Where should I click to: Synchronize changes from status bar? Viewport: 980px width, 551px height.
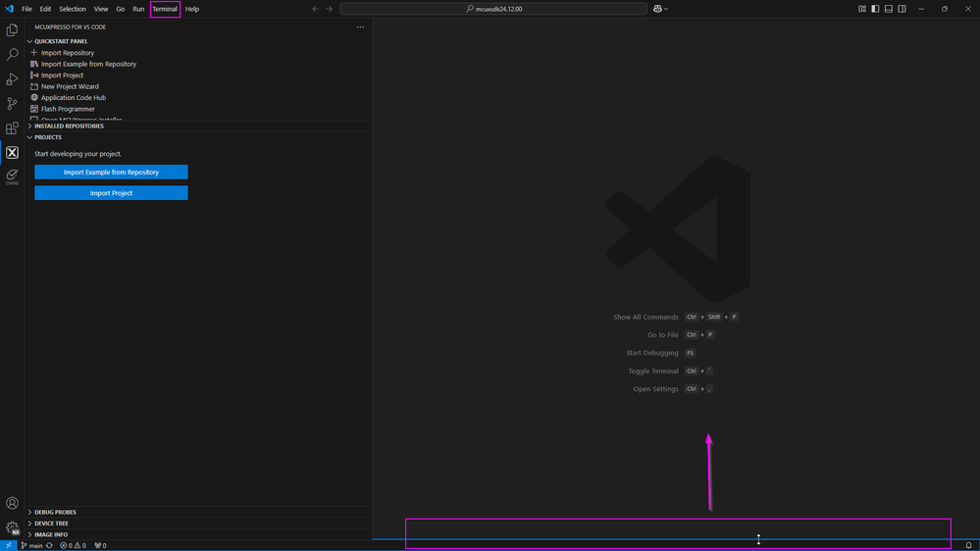[49, 545]
